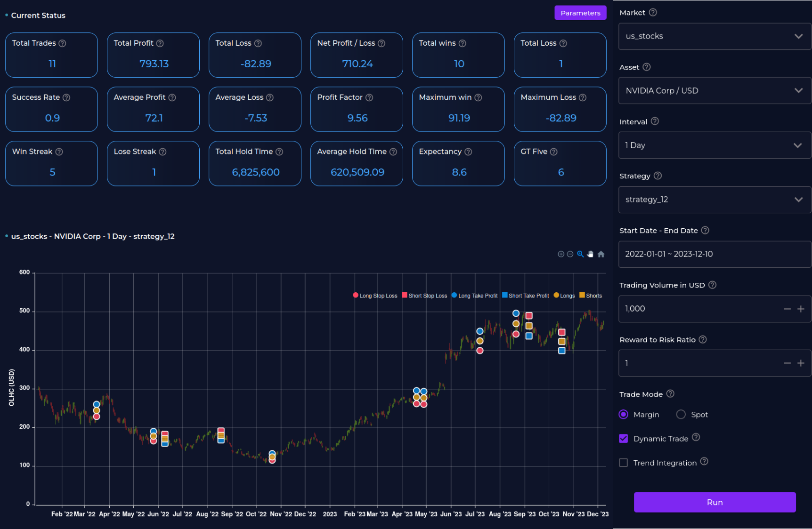
Task: Open the Market dropdown showing us_stocks
Action: [715, 36]
